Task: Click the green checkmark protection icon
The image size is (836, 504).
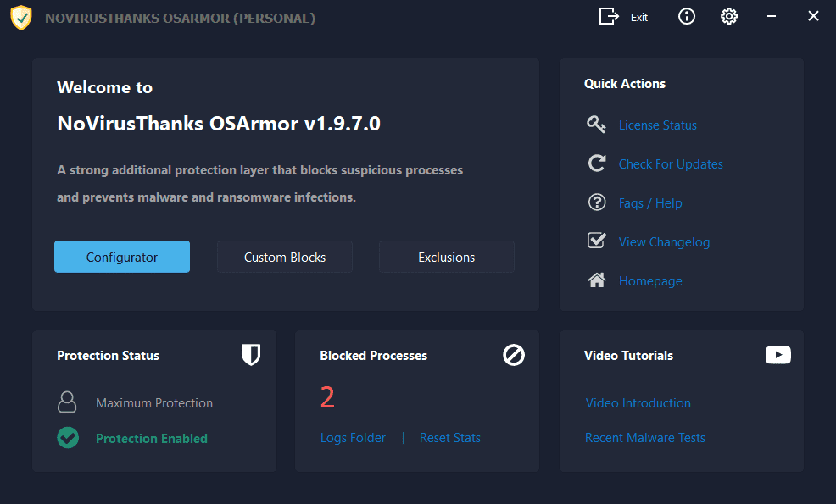Action: point(68,438)
